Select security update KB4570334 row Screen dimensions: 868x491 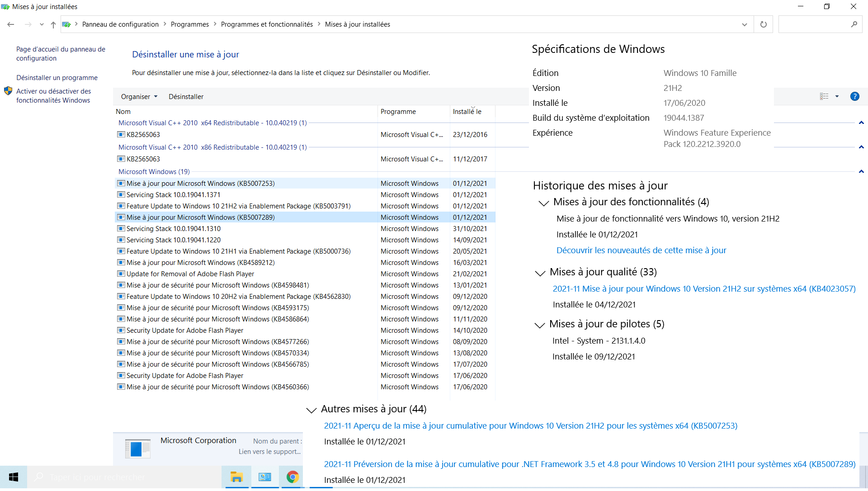pos(305,353)
